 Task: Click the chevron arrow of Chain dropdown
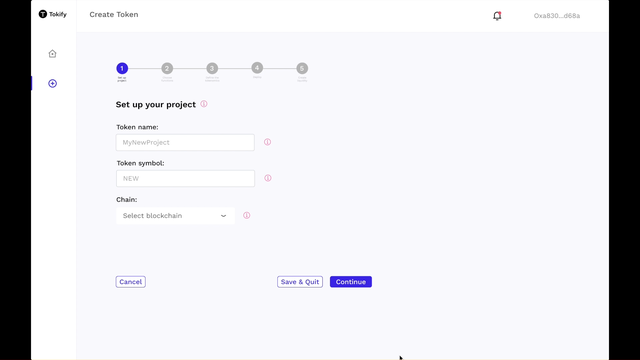(223, 216)
